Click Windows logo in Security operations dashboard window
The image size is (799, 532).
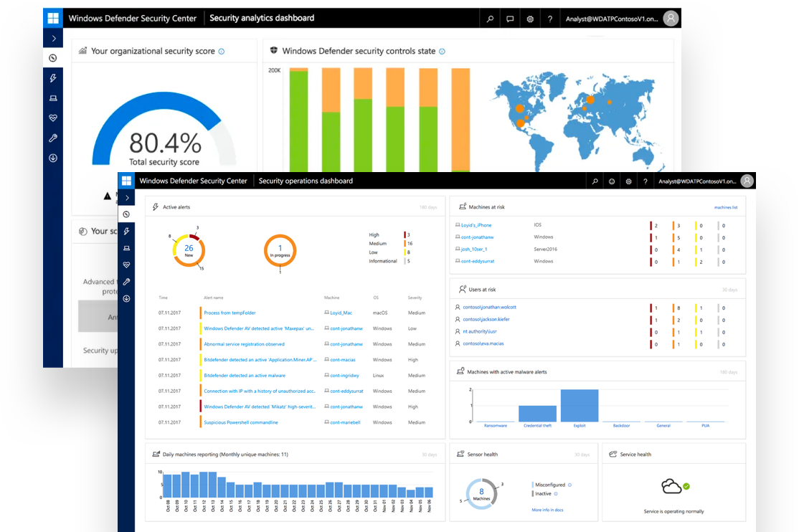click(x=126, y=181)
